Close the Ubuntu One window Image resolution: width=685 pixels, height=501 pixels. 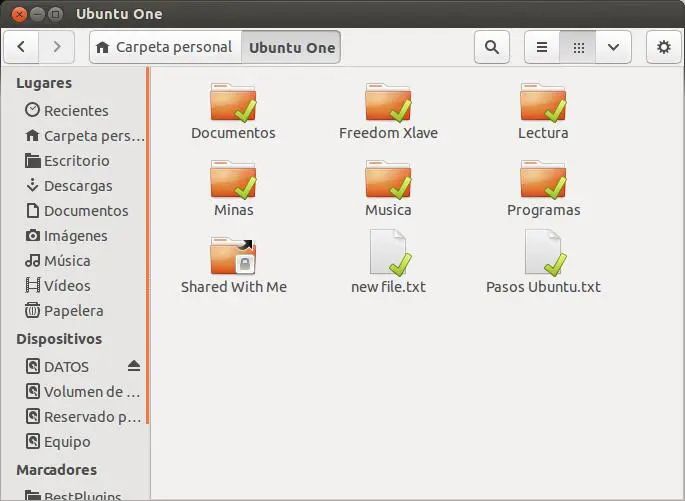pos(19,14)
